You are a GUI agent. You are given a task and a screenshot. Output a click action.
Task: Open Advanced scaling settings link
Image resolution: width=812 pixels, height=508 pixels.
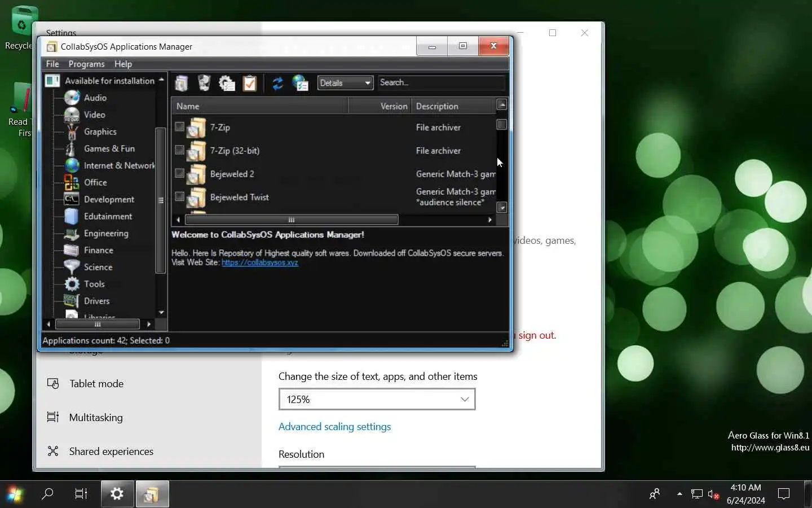334,427
